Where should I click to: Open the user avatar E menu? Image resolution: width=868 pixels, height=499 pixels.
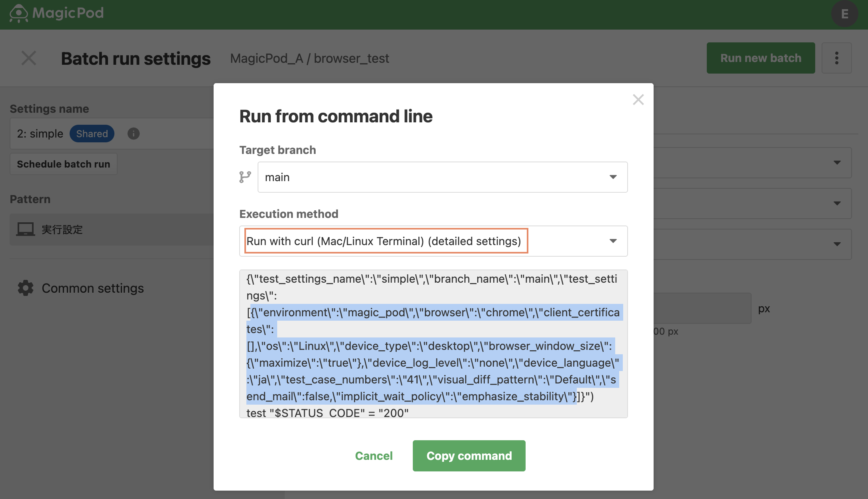[844, 14]
